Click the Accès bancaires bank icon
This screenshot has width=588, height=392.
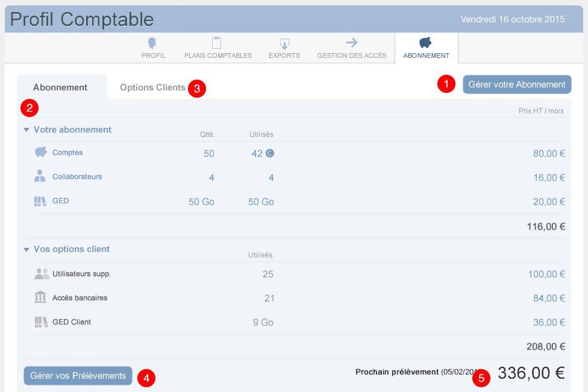point(40,297)
